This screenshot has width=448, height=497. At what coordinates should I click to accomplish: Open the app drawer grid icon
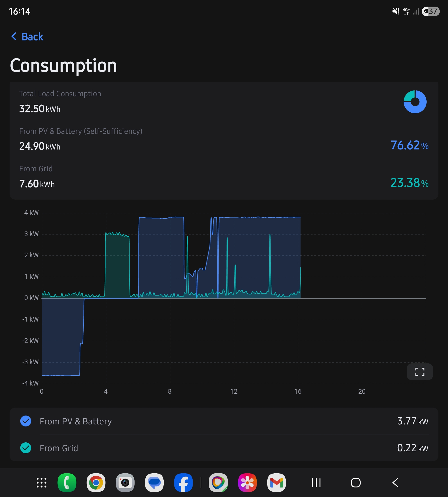tap(41, 482)
